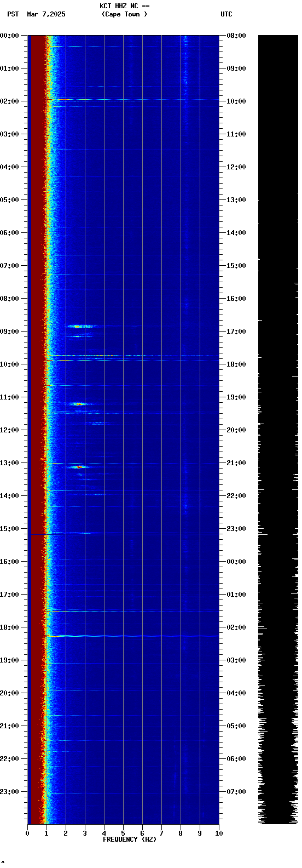302x868 pixels.
Task: Click the '8' frequency axis tick label
Action: (x=181, y=833)
